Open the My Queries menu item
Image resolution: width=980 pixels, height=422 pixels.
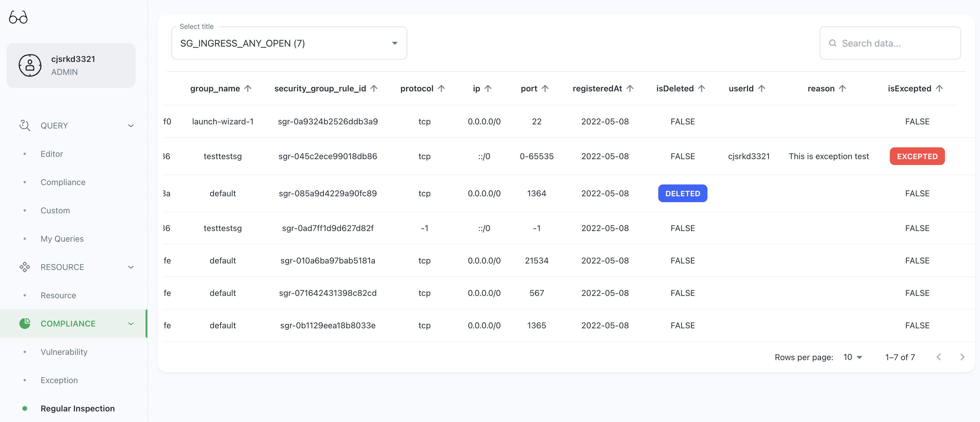click(62, 239)
